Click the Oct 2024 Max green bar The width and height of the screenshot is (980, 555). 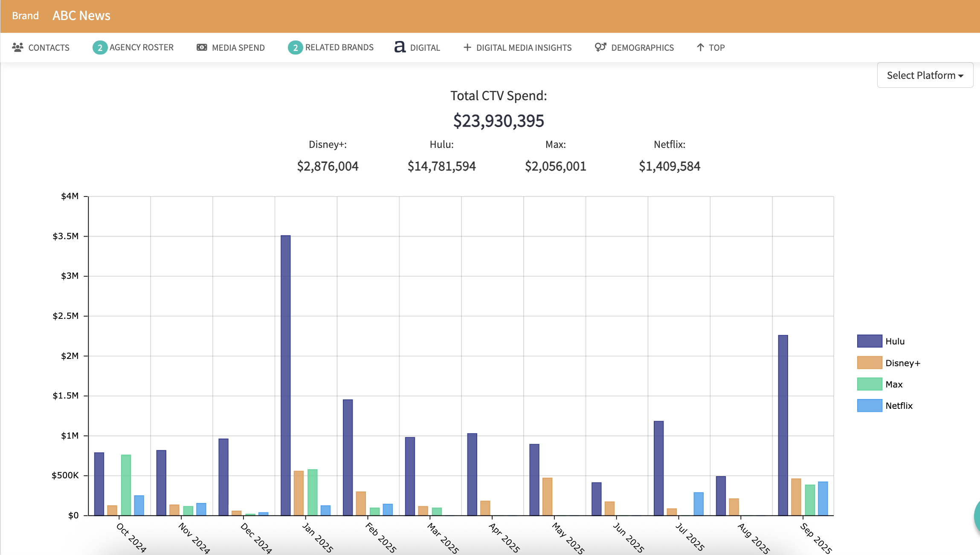(126, 485)
